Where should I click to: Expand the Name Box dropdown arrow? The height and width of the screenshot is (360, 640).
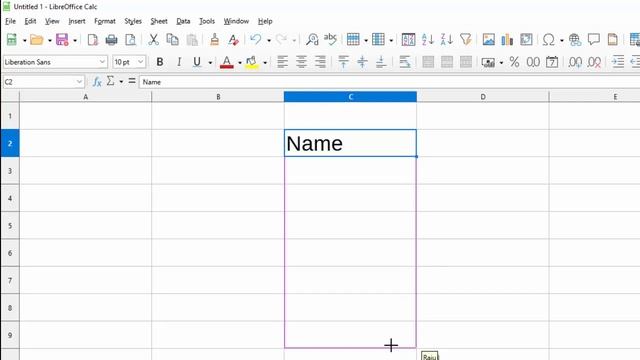[x=79, y=82]
